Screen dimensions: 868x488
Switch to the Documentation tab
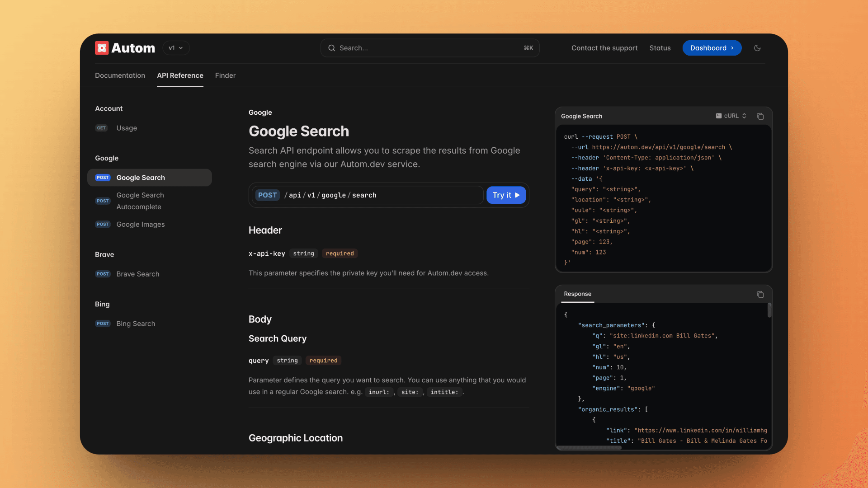120,75
